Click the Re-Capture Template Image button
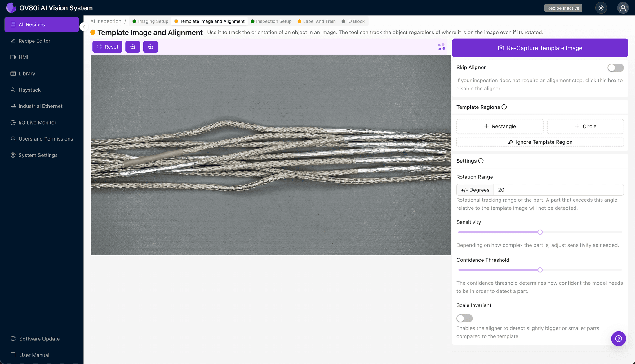 tap(540, 48)
